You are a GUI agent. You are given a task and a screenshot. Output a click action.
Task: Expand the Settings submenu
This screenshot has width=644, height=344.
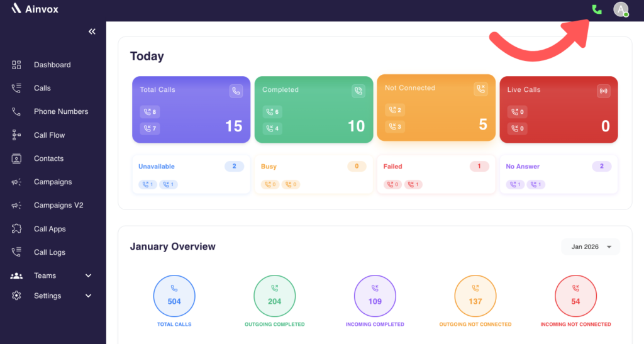88,296
